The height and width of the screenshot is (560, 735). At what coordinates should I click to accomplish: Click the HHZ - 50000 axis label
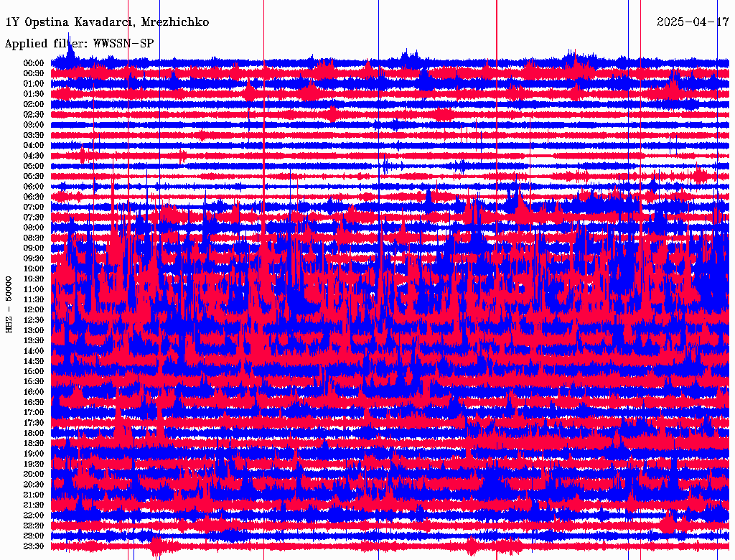[9, 305]
